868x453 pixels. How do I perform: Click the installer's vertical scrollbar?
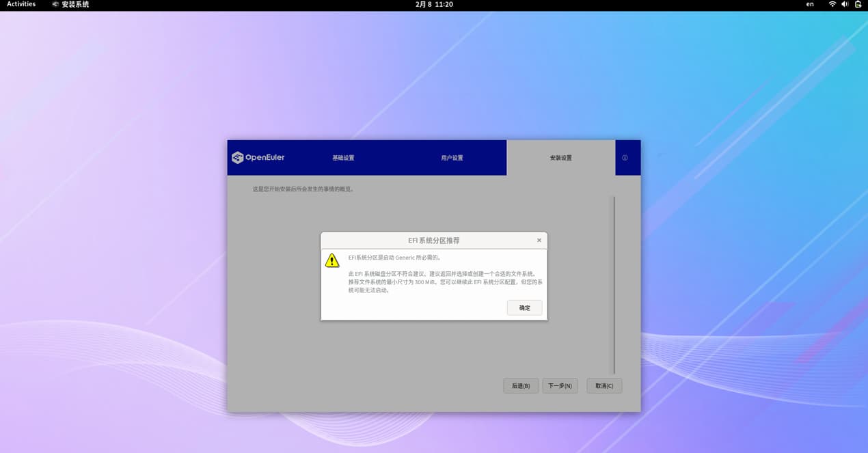(x=614, y=284)
